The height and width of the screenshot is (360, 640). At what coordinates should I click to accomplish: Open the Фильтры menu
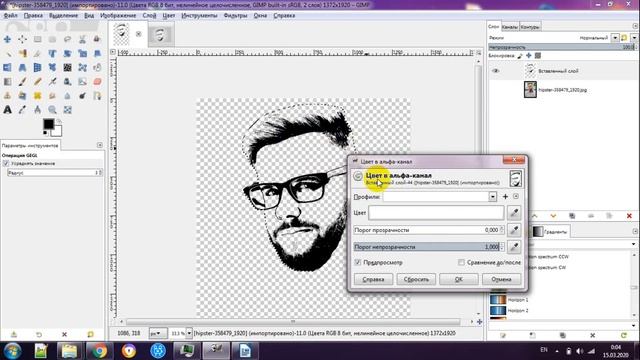point(236,16)
